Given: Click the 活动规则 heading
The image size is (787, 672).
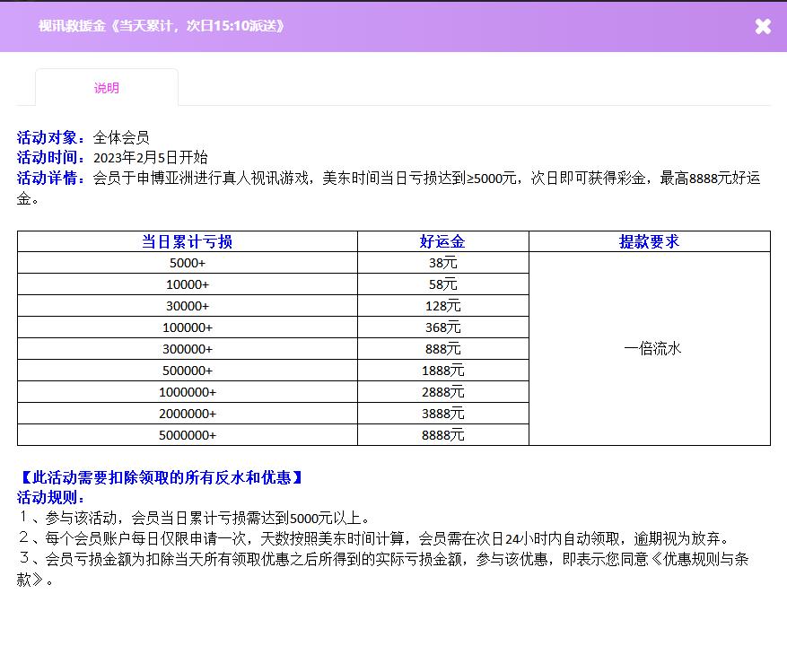Looking at the screenshot, I should pos(51,497).
